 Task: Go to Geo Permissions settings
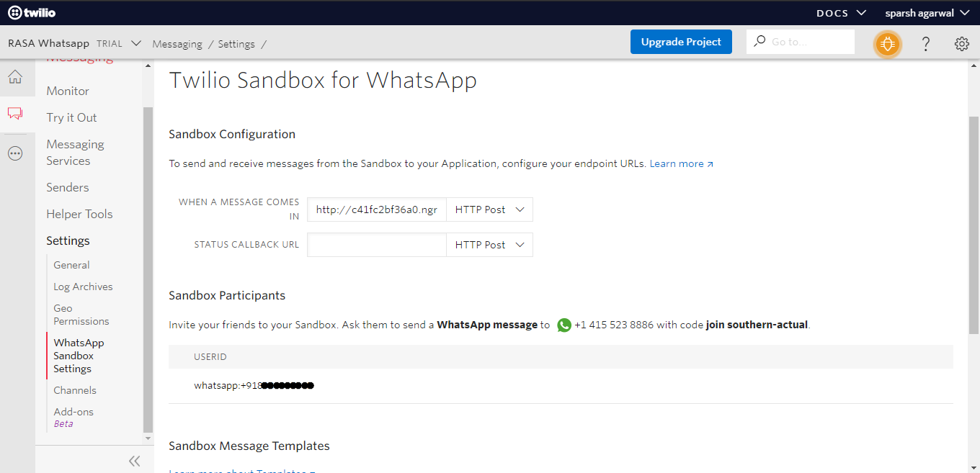coord(81,315)
